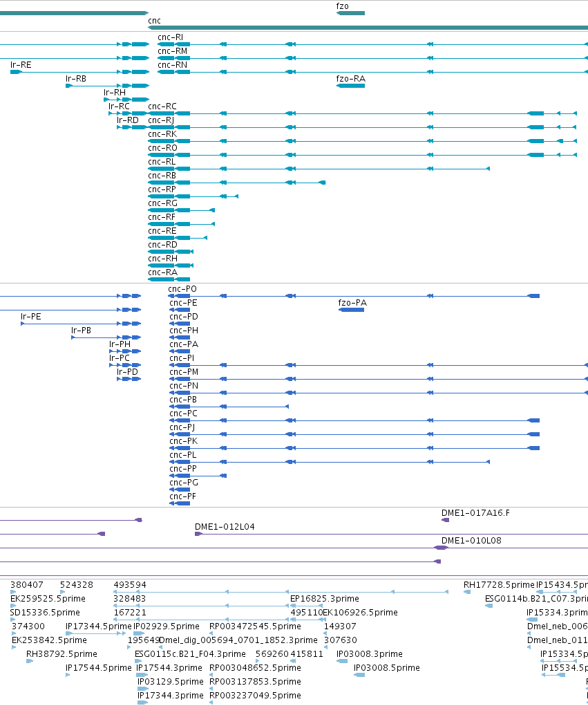This screenshot has width=588, height=706.
Task: Select the EK259525.5prime EST label
Action: pyautogui.click(x=48, y=599)
